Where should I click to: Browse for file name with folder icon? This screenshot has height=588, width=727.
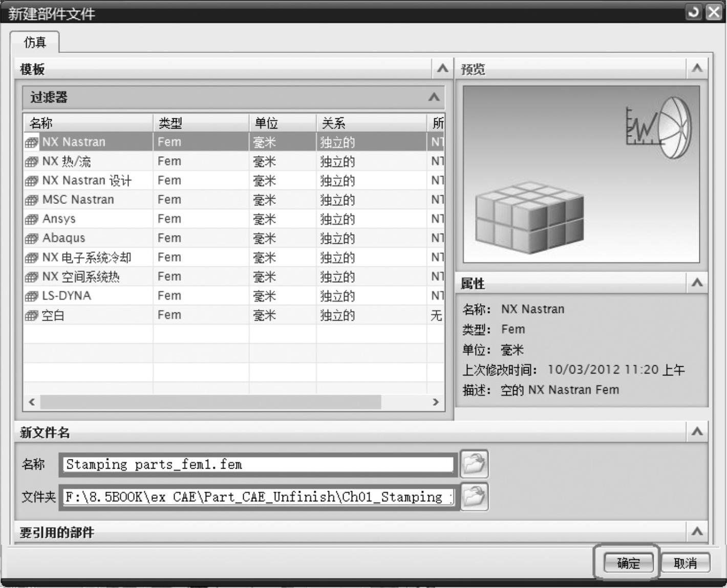coord(474,464)
